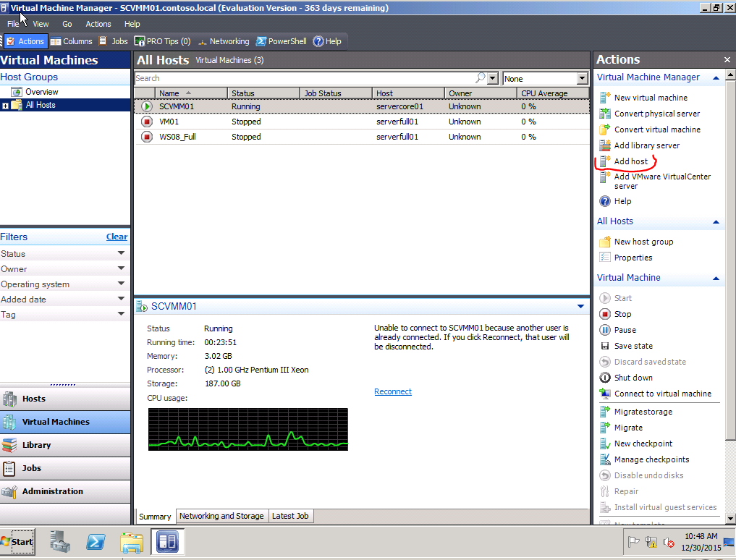736x560 pixels.
Task: Click New virtual machine action icon
Action: point(605,98)
